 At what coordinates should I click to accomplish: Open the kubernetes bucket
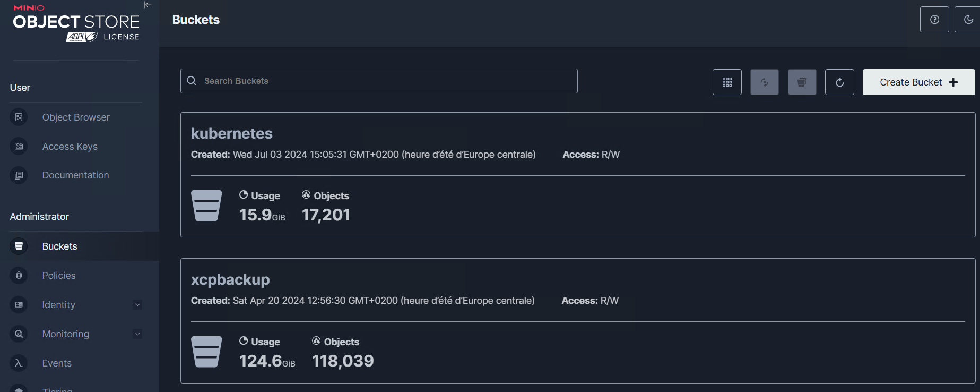(x=232, y=133)
